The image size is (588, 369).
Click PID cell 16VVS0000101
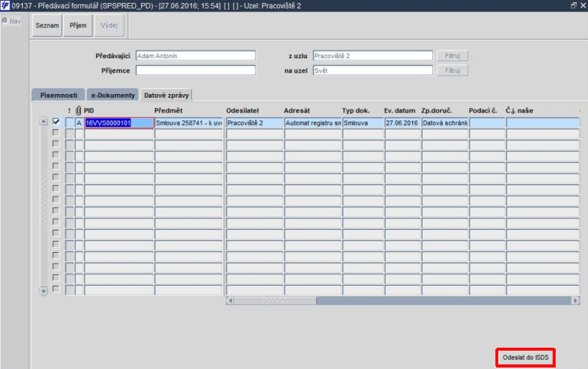click(119, 123)
